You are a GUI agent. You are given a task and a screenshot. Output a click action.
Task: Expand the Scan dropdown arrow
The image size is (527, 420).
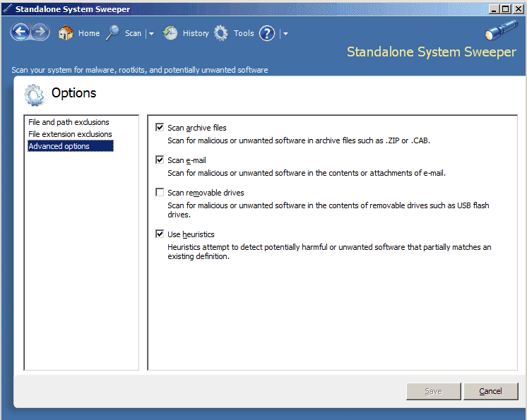click(151, 34)
